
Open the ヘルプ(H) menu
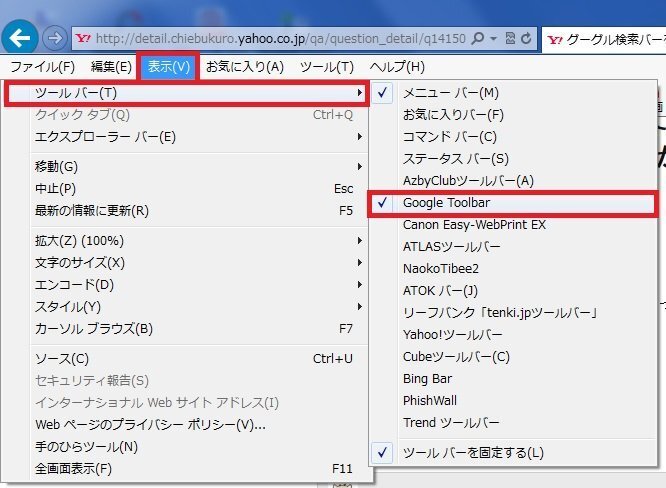397,67
